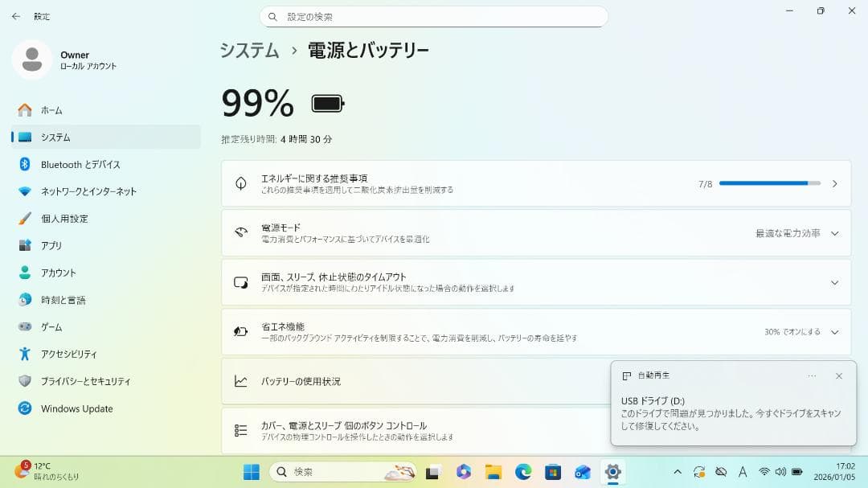Open the 自動再生 notification options menu
This screenshot has height=488, width=868.
pos(812,375)
